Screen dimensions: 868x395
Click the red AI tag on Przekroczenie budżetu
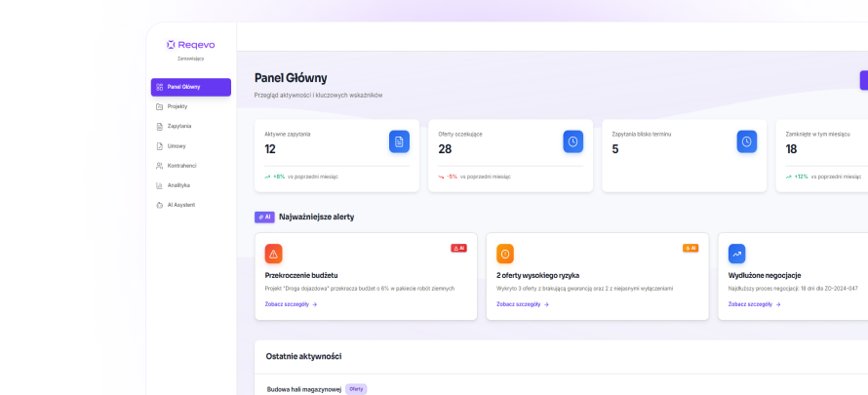(459, 249)
